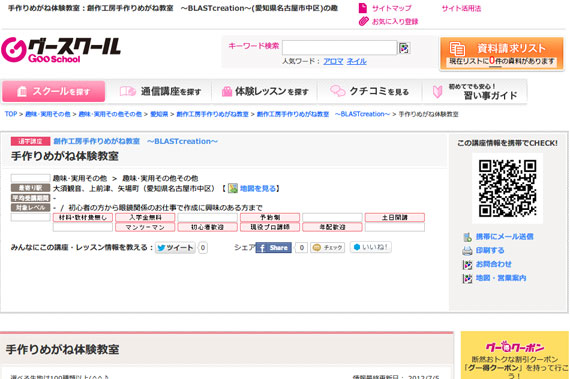The image size is (570, 379).
Task: Click the printer icon
Action: pyautogui.click(x=467, y=251)
